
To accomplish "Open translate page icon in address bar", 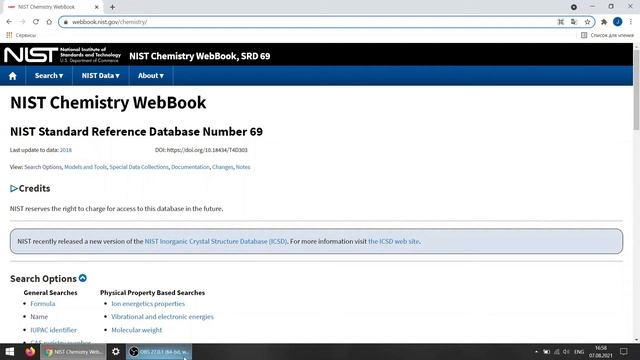I will (574, 22).
